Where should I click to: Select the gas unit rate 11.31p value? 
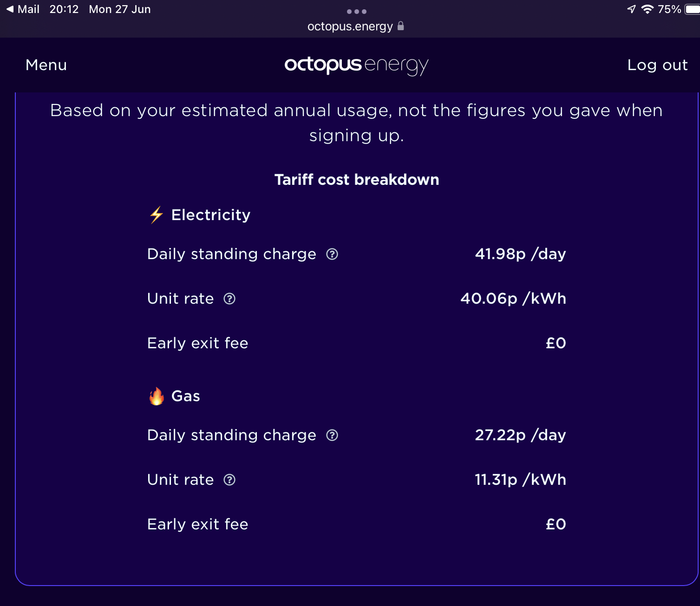click(x=520, y=480)
